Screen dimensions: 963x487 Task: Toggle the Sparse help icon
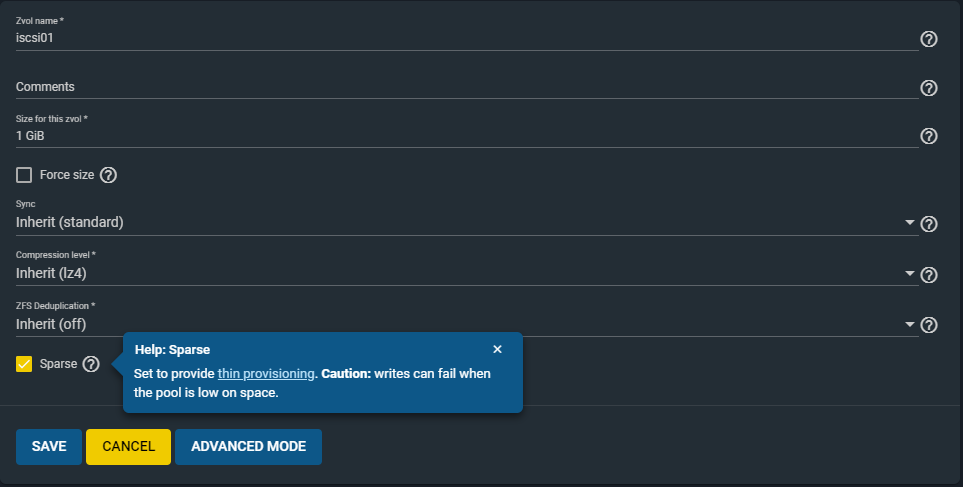[x=91, y=364]
